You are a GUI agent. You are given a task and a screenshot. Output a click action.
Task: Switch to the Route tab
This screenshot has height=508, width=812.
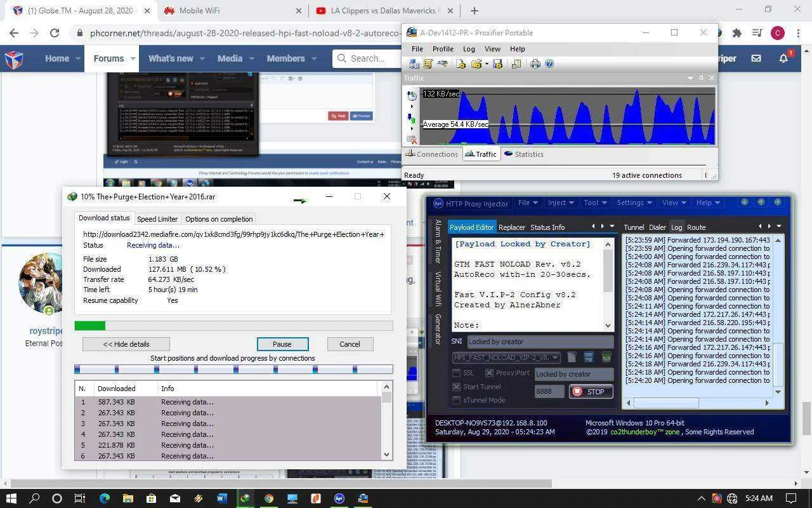[x=696, y=227]
